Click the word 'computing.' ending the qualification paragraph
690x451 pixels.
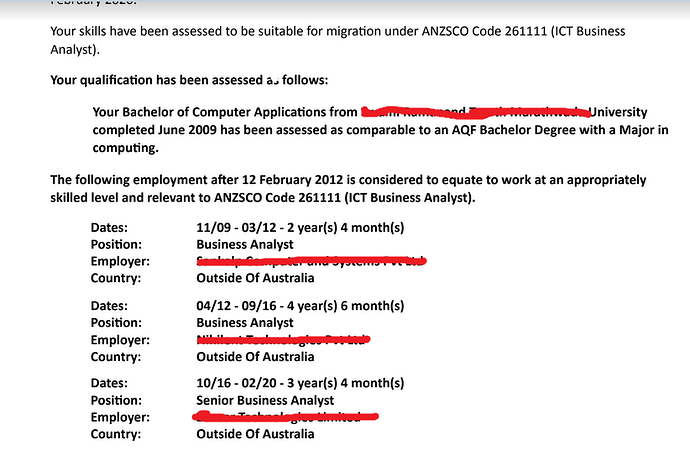coord(125,148)
